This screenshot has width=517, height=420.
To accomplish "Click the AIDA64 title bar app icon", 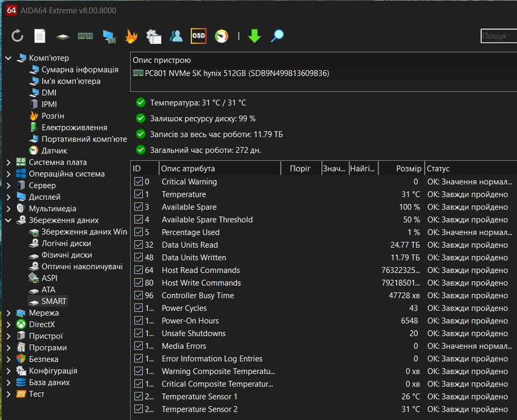I will click(11, 10).
